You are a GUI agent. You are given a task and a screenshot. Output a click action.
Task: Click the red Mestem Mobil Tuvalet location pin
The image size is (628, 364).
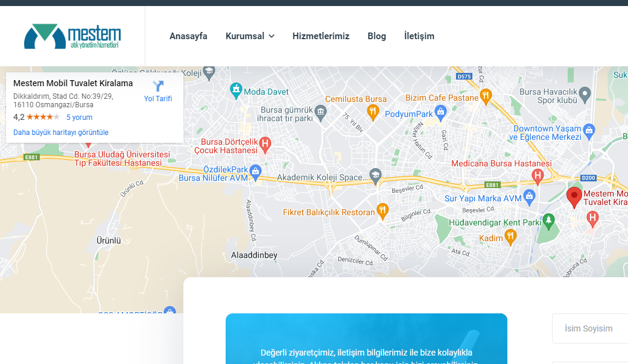(x=574, y=197)
